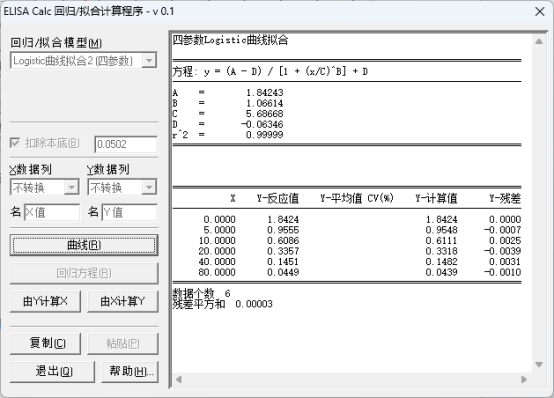The image size is (554, 398).
Task: Click the equation text y = (A - D)
Action: tap(233, 72)
